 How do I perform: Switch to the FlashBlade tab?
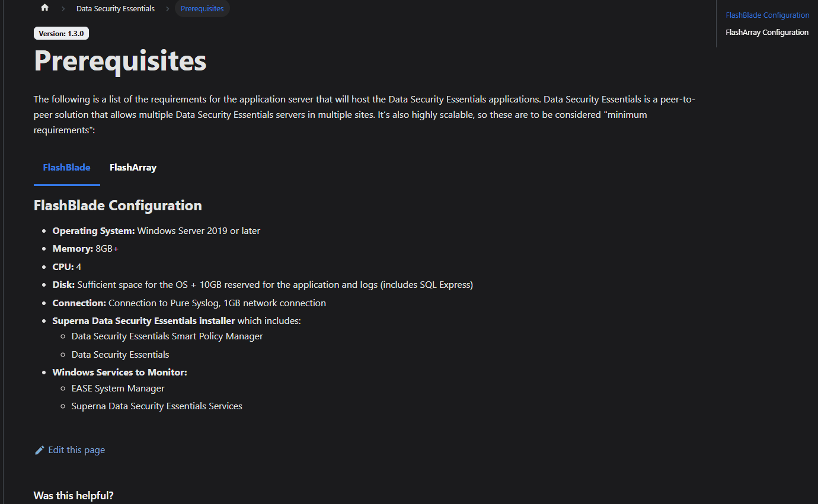[66, 168]
